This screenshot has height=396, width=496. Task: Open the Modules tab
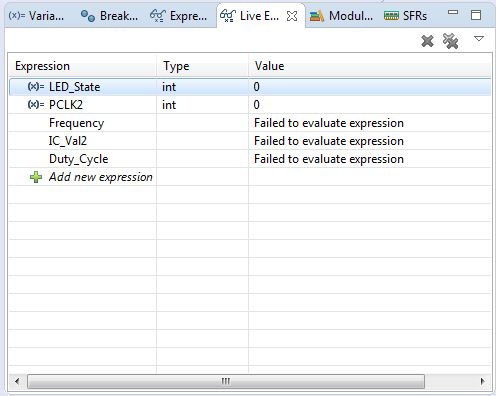[x=341, y=16]
